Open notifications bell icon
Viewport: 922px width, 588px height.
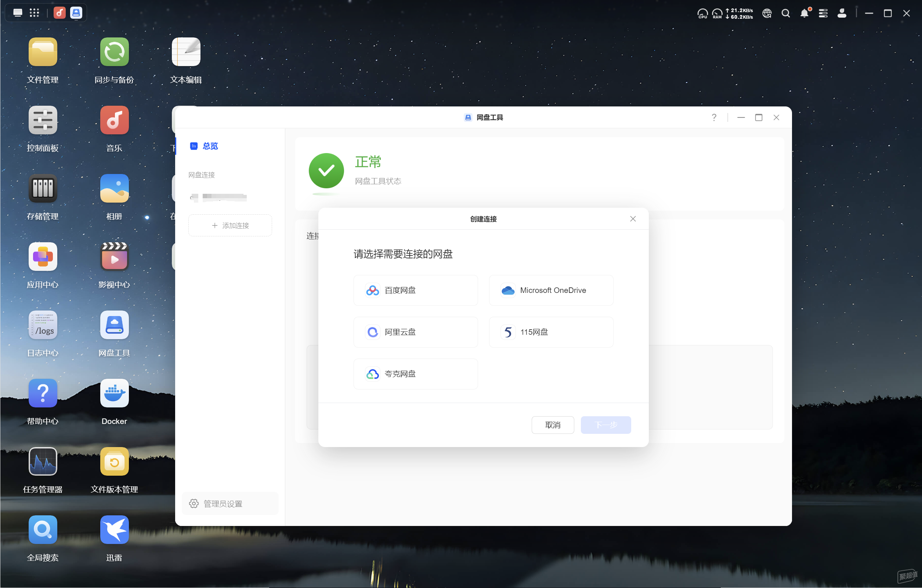click(x=805, y=14)
